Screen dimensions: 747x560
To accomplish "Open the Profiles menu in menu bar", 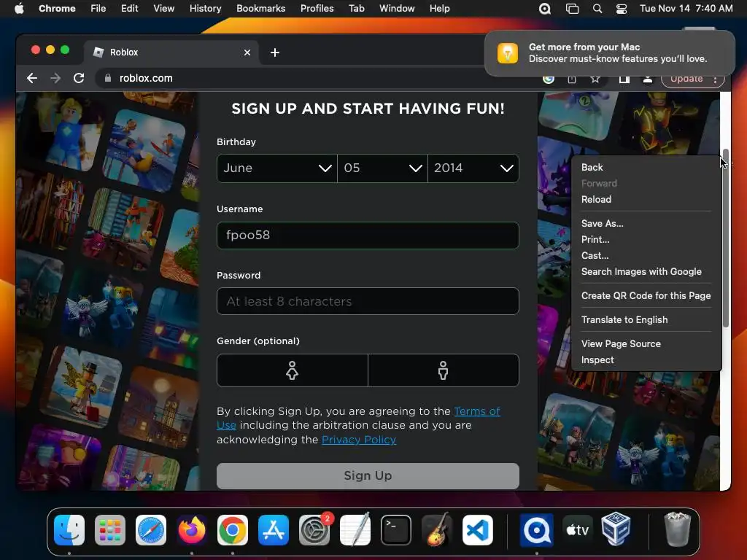I will pyautogui.click(x=317, y=9).
